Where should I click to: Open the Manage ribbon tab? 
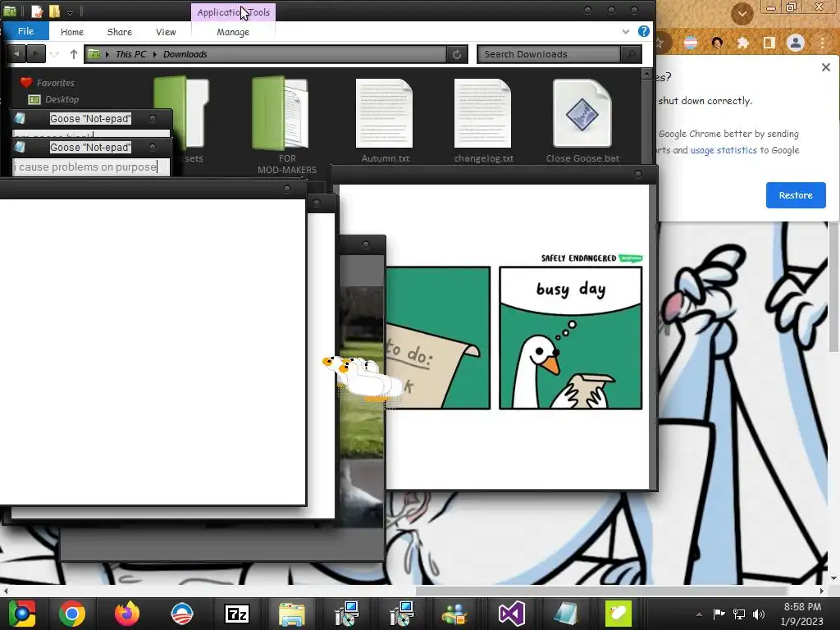pyautogui.click(x=233, y=32)
